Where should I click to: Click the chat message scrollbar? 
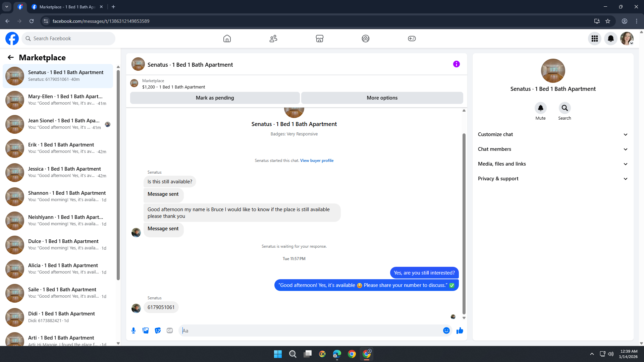tap(464, 224)
